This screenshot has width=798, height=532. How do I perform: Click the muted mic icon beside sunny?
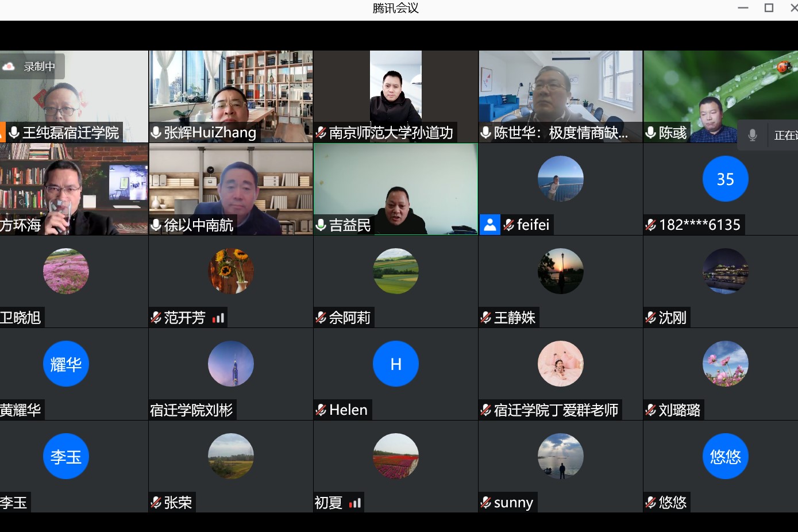click(x=485, y=503)
